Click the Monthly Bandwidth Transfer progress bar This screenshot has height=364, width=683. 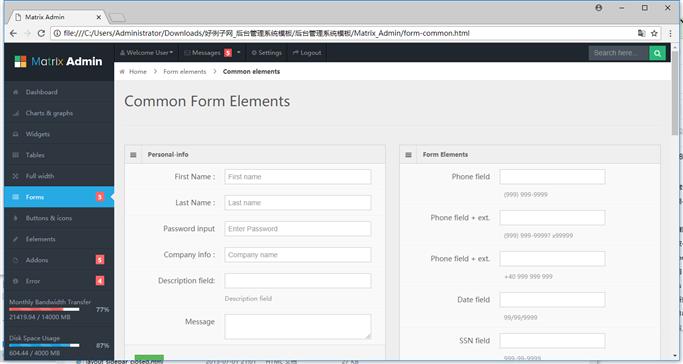[44, 310]
